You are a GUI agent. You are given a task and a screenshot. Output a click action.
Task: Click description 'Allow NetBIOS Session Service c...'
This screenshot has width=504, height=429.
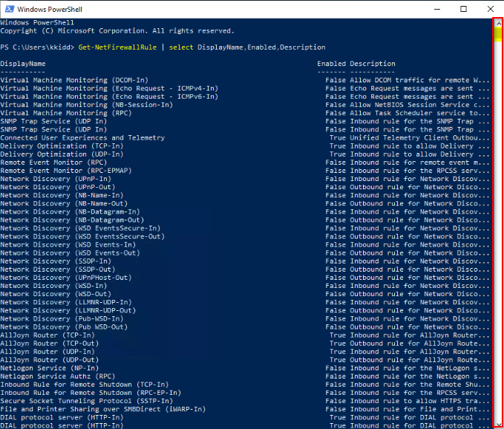pyautogui.click(x=419, y=105)
